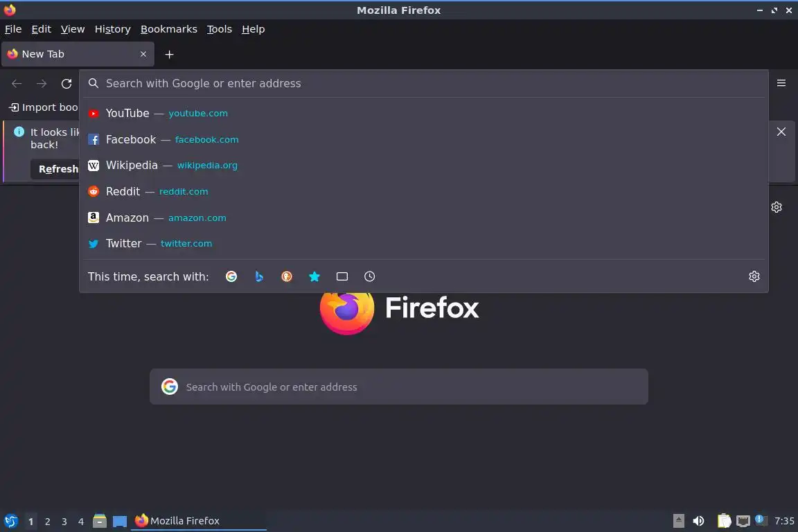Close the New Tab tab
The width and height of the screenshot is (798, 532).
coord(143,54)
